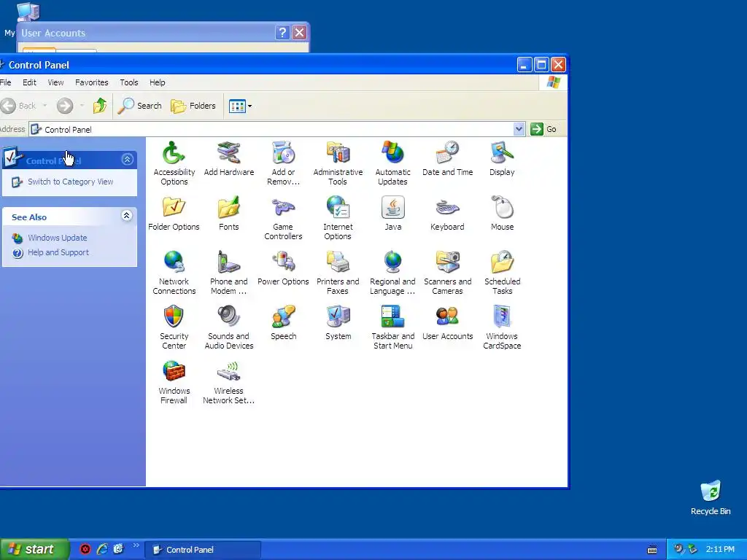Click the help button in User Accounts window
747x560 pixels.
point(282,32)
